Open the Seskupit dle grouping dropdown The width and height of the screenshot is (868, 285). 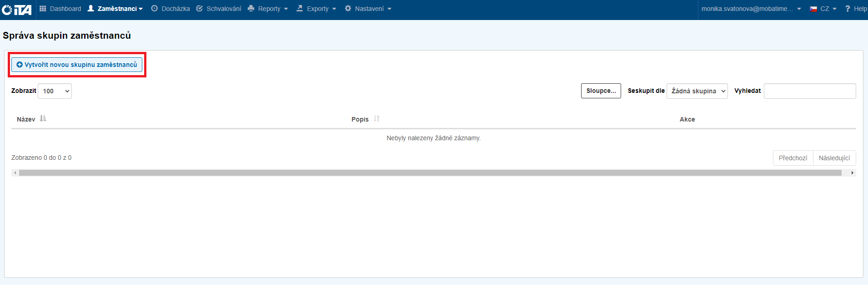coord(697,91)
